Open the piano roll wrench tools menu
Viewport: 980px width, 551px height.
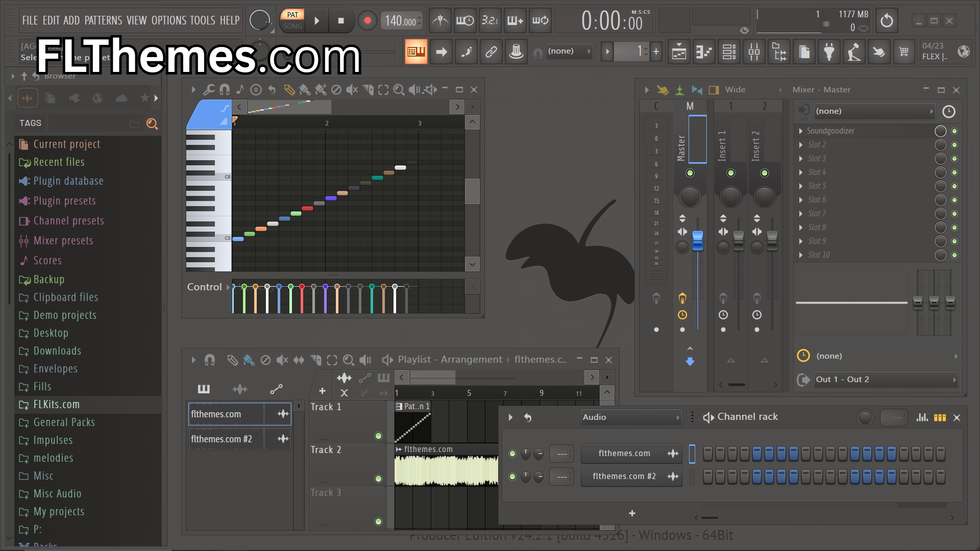(x=209, y=90)
